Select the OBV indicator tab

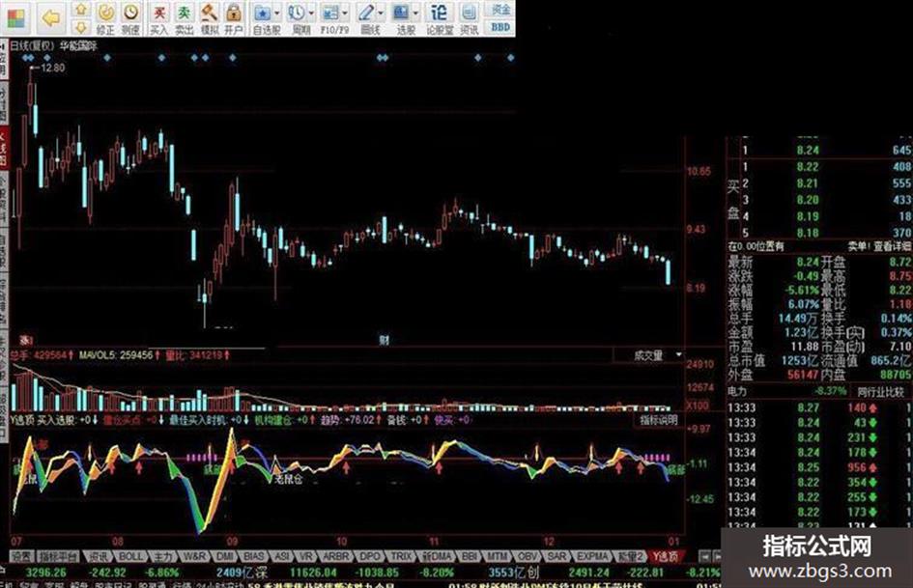[x=528, y=556]
